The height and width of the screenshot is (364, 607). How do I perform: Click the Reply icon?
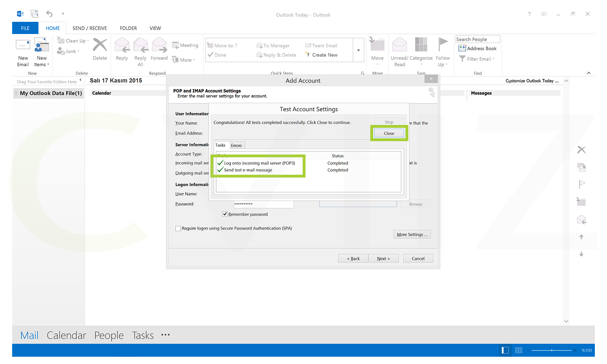pos(122,45)
